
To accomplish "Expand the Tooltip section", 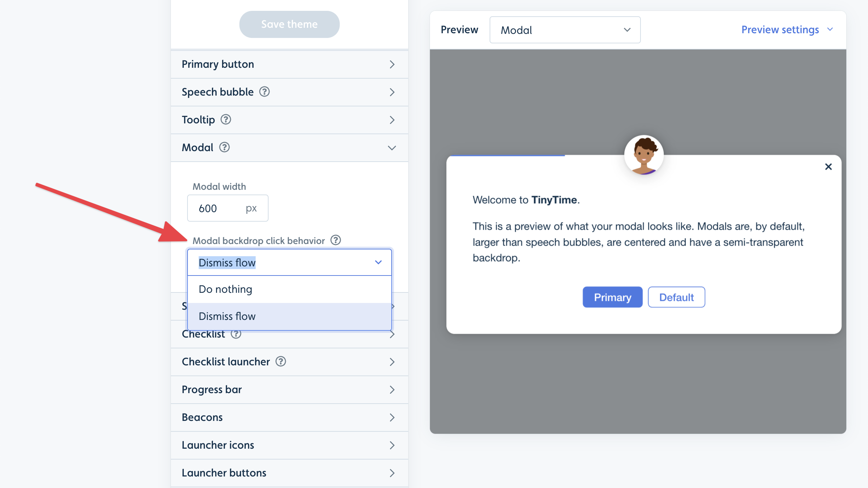I will coord(290,120).
